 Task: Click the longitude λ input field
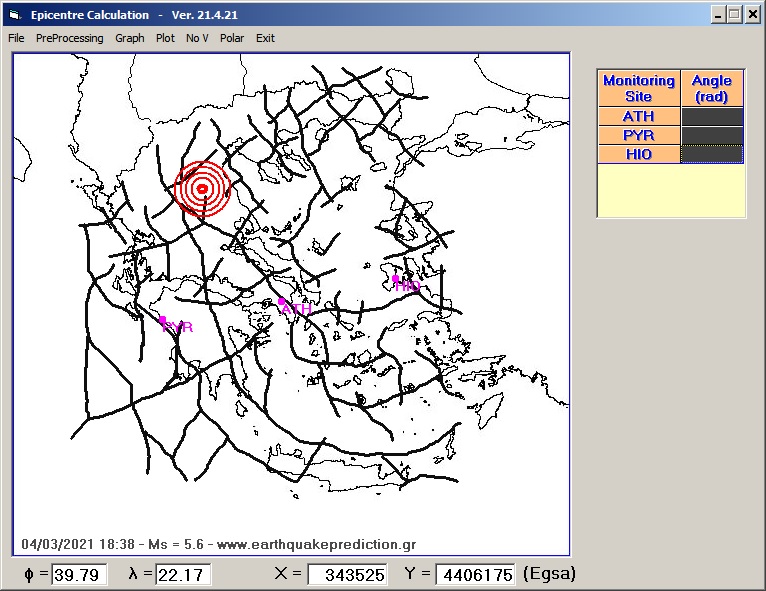tap(183, 575)
